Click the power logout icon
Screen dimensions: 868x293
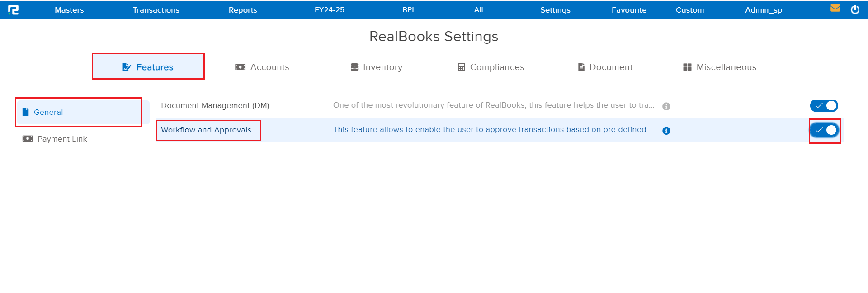coord(855,10)
